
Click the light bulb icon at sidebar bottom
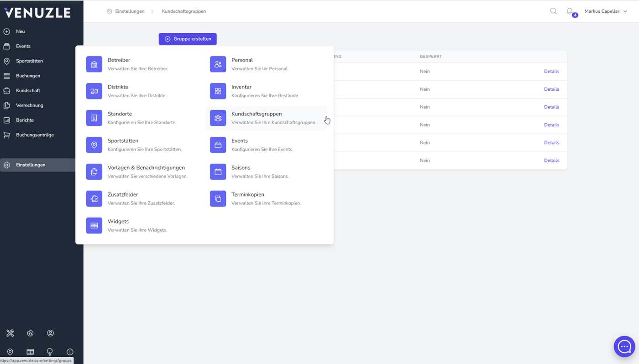pos(50,352)
